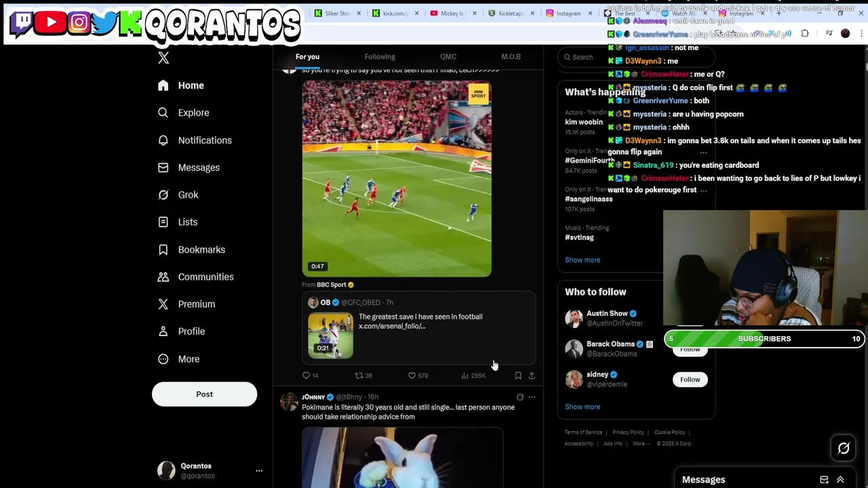Open Terms of Service link
This screenshot has height=488, width=868.
coord(583,432)
